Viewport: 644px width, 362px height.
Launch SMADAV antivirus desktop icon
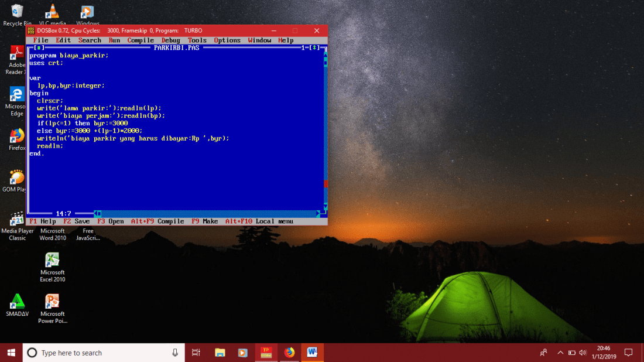click(x=17, y=302)
